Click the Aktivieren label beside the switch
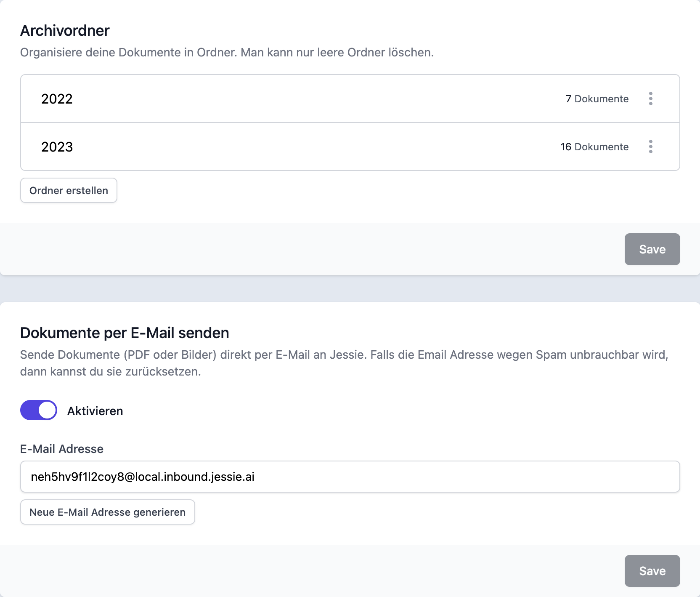Image resolution: width=700 pixels, height=597 pixels. coord(95,411)
